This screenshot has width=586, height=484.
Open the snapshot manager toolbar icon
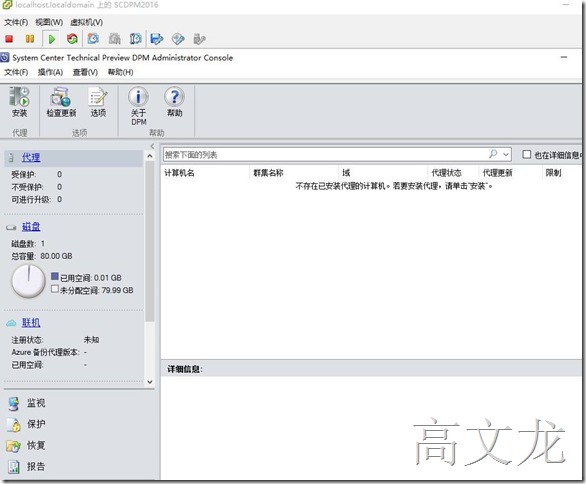pos(135,39)
